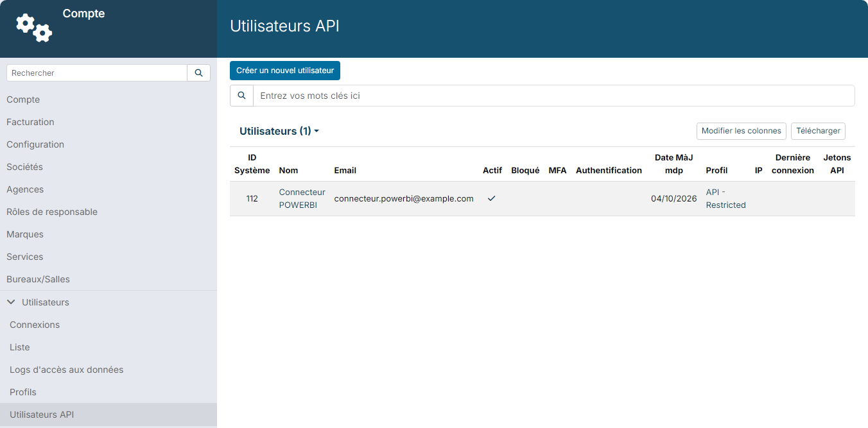The image size is (868, 428).
Task: Sort by Nom column header
Action: (289, 171)
